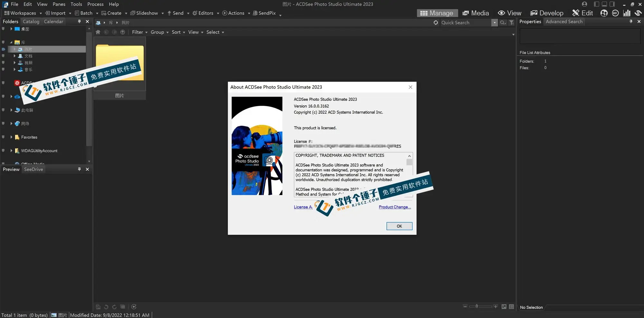
Task: Open the File menu
Action: pyautogui.click(x=14, y=4)
